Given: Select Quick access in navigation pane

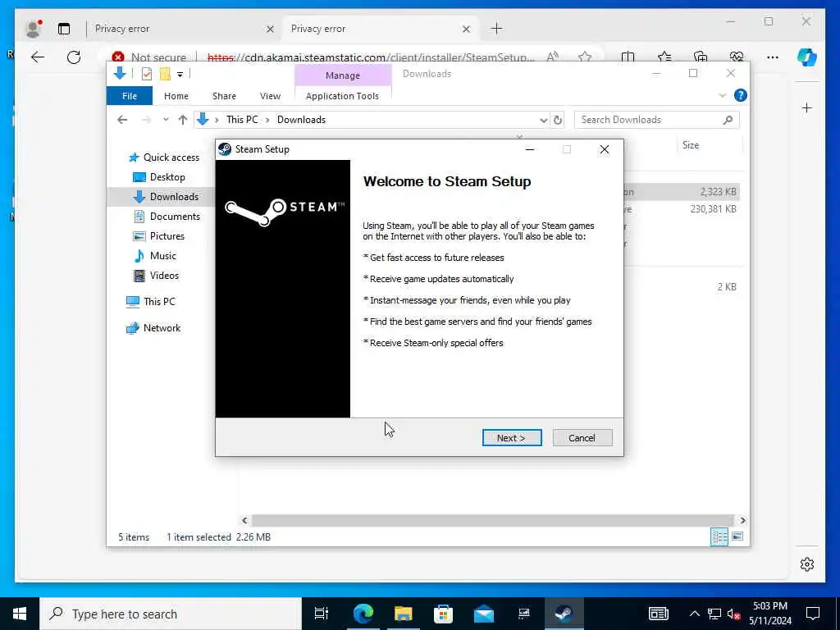Looking at the screenshot, I should tap(171, 157).
